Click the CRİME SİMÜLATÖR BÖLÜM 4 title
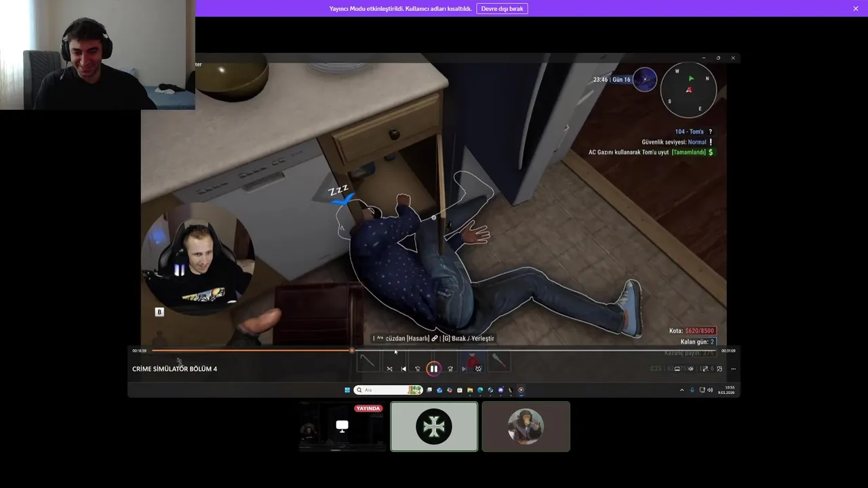This screenshot has height=488, width=868. click(175, 369)
